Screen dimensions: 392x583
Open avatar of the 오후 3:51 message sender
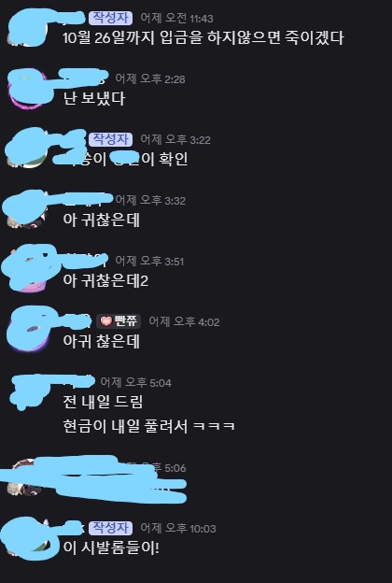pos(28,272)
